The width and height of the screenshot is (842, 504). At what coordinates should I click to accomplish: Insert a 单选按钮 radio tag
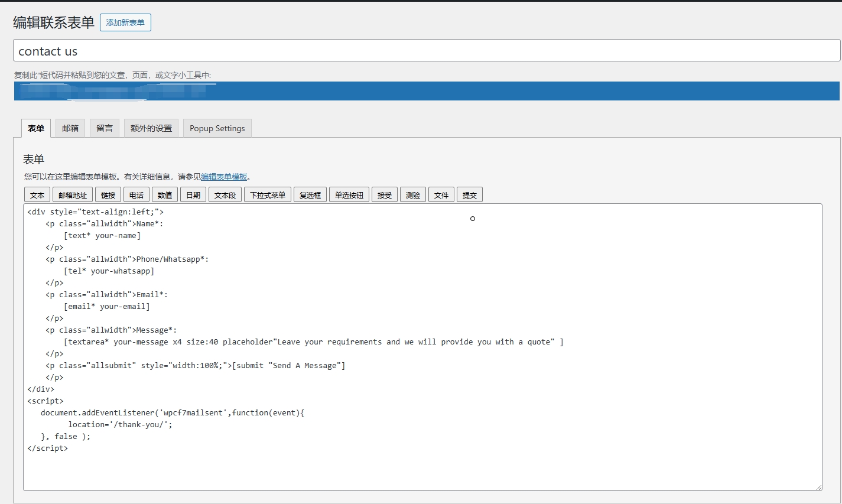[x=349, y=195]
